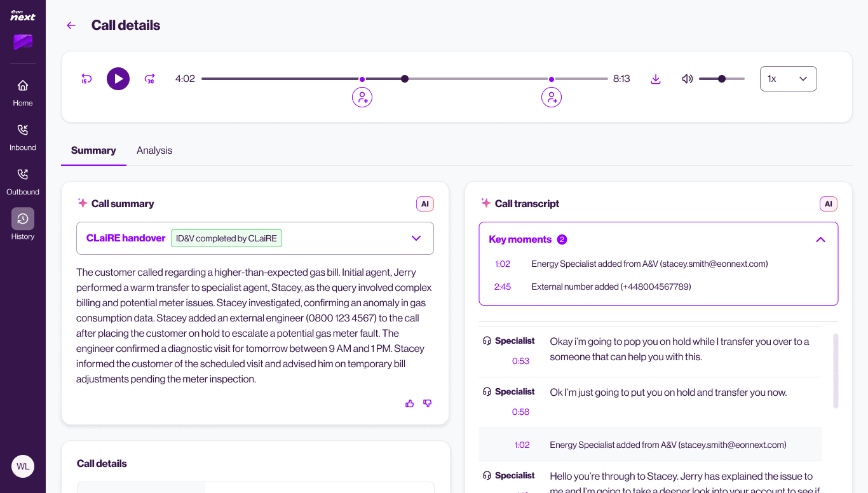Click the transcript scrollbar
868x493 pixels.
click(x=836, y=371)
